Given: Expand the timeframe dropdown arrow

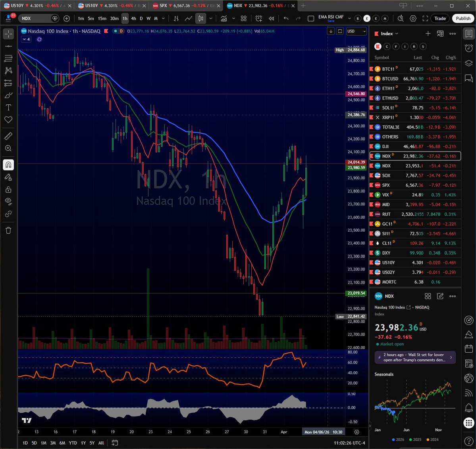Looking at the screenshot, I should tap(163, 19).
